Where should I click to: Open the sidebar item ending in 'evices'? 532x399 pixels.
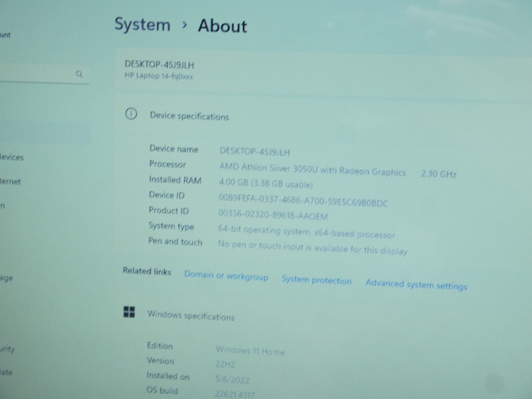point(12,157)
